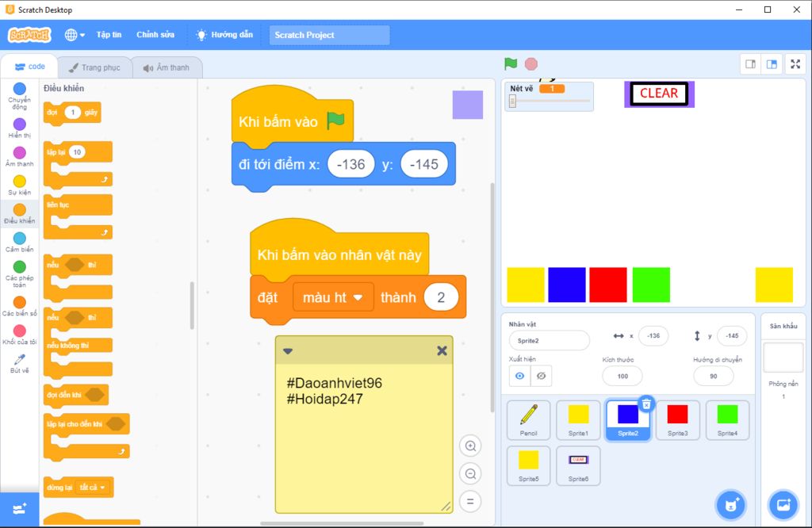Open the language globe menu
812x528 pixels.
pyautogui.click(x=75, y=35)
